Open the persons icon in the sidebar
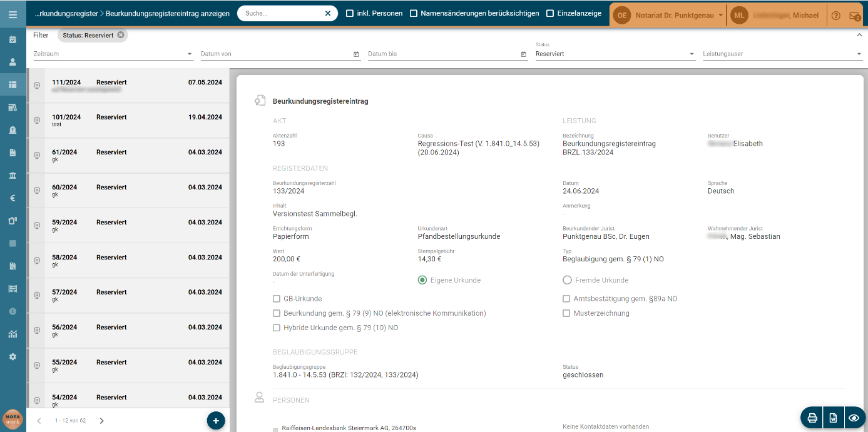The width and height of the screenshot is (868, 432). (x=13, y=62)
